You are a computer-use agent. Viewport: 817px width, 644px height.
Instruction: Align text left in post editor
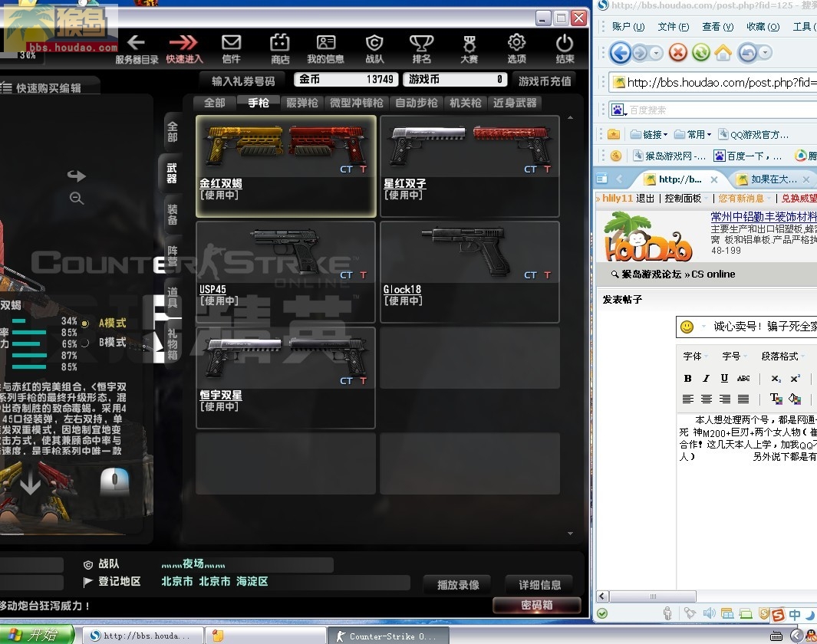click(688, 399)
